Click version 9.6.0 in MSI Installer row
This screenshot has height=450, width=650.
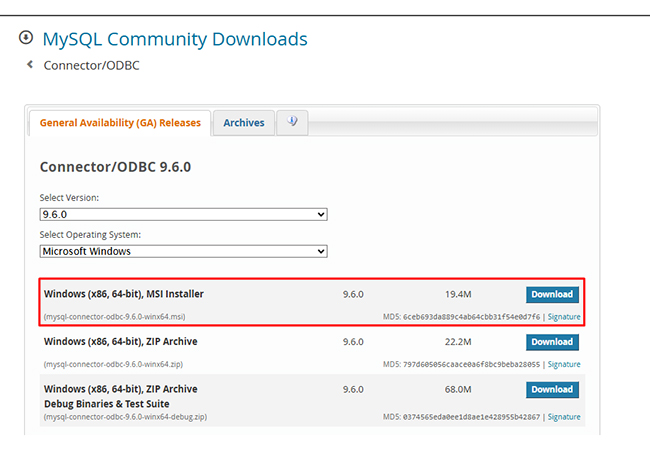[353, 294]
